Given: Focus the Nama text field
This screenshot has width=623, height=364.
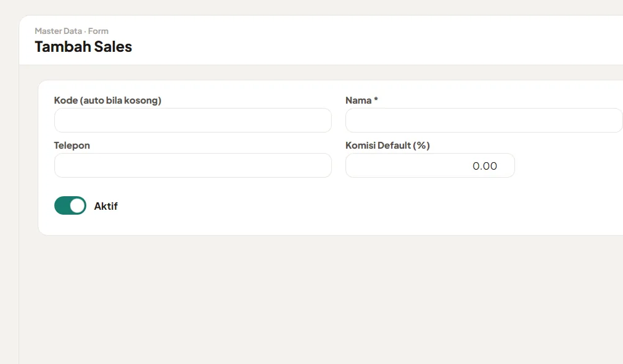Looking at the screenshot, I should click(484, 120).
